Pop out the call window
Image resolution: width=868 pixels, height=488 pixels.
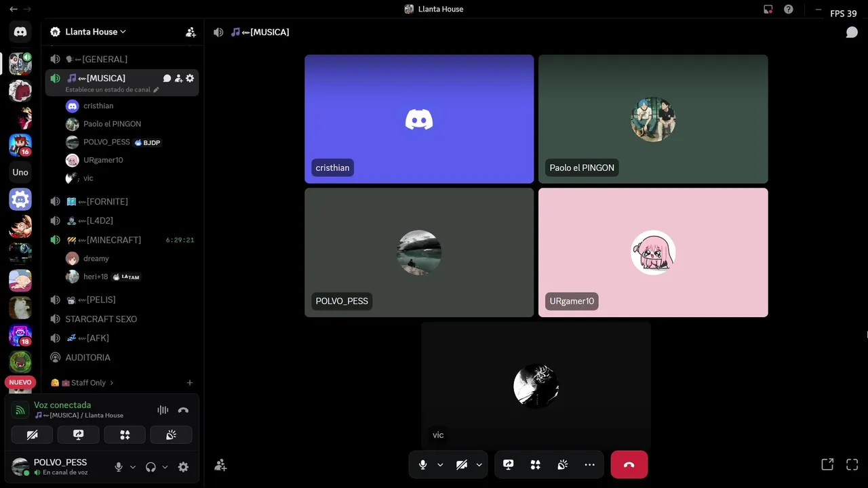(x=827, y=464)
